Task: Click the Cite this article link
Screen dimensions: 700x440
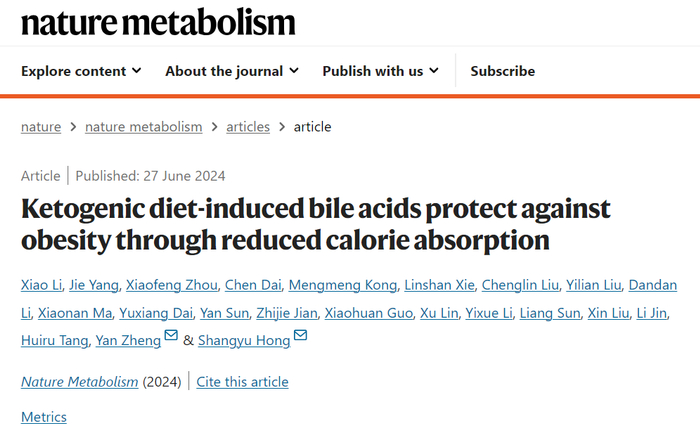Action: point(242,381)
